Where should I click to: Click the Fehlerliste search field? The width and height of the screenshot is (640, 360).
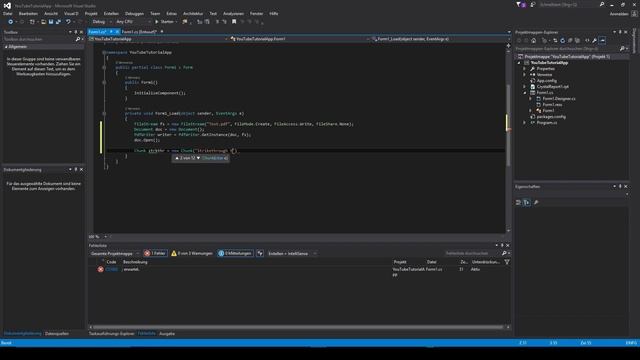tap(473, 253)
